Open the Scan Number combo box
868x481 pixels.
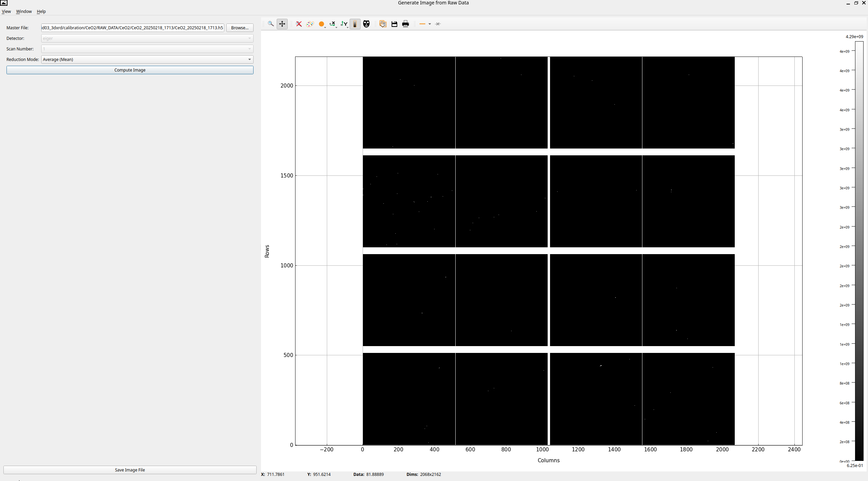[x=147, y=49]
